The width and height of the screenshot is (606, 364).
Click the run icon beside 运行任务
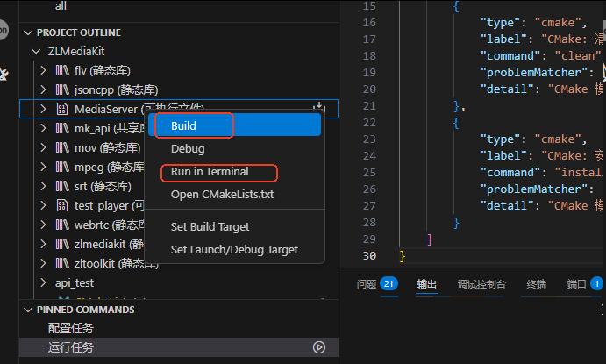(x=319, y=347)
